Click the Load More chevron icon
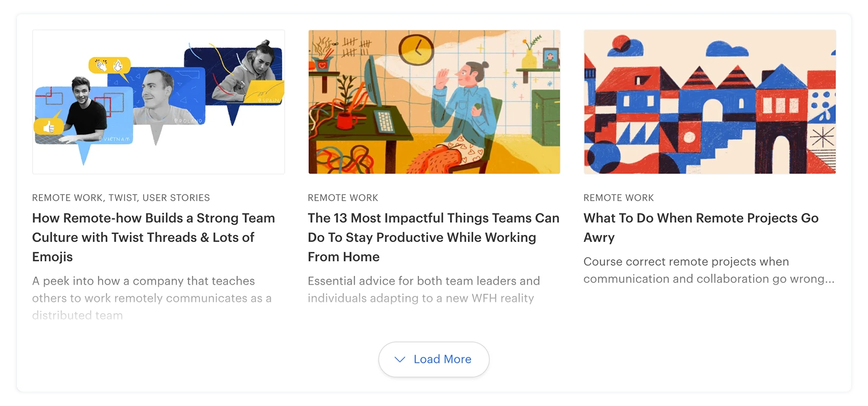 pos(400,360)
